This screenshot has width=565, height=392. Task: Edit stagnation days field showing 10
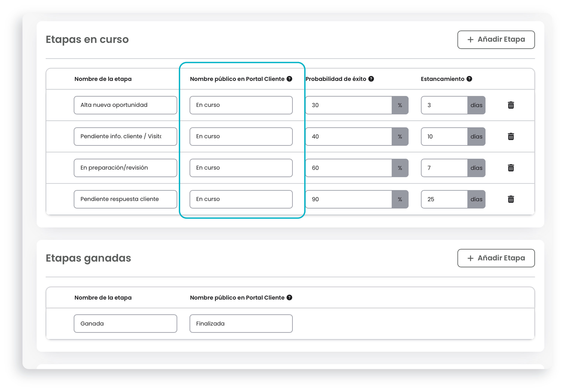pos(444,137)
